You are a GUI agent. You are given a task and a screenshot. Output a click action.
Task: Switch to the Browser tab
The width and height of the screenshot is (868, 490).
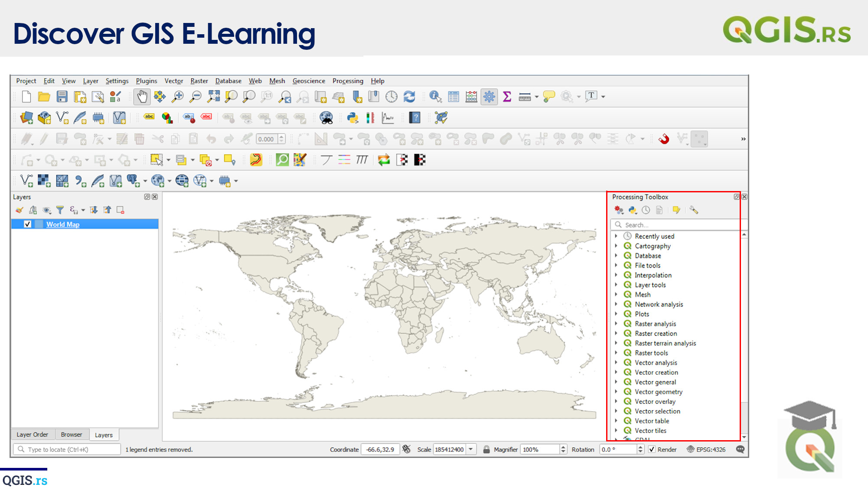tap(72, 435)
